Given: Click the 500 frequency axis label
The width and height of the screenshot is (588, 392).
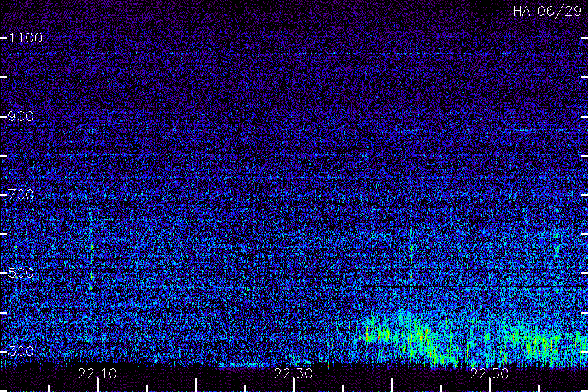Looking at the screenshot, I should pyautogui.click(x=21, y=273).
